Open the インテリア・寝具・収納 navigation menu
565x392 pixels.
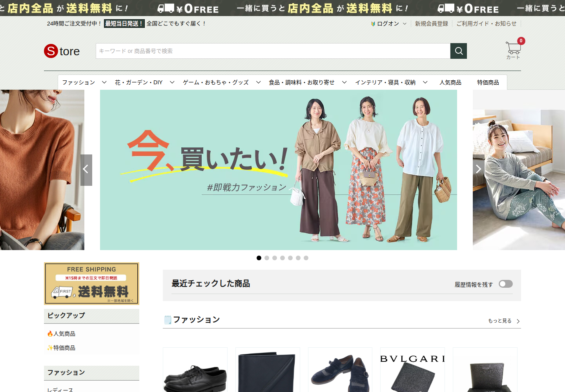[x=385, y=82]
